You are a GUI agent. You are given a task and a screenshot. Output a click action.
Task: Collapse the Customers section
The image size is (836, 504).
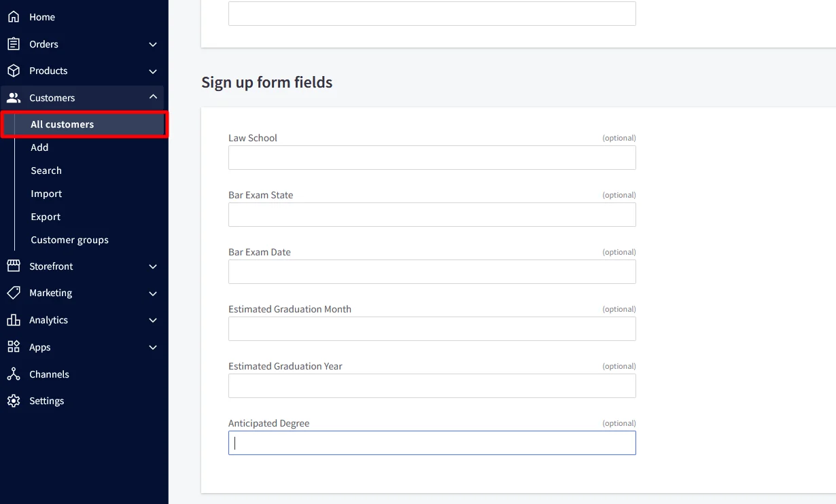point(153,96)
